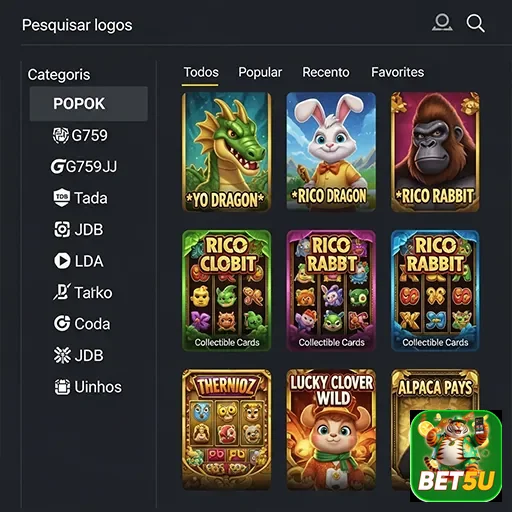This screenshot has height=512, width=512.
Task: Click the BET5U tiger logo
Action: coord(456,456)
